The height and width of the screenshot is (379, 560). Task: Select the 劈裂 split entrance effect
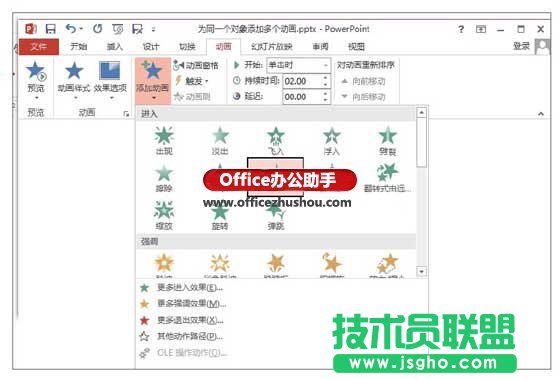[x=388, y=141]
